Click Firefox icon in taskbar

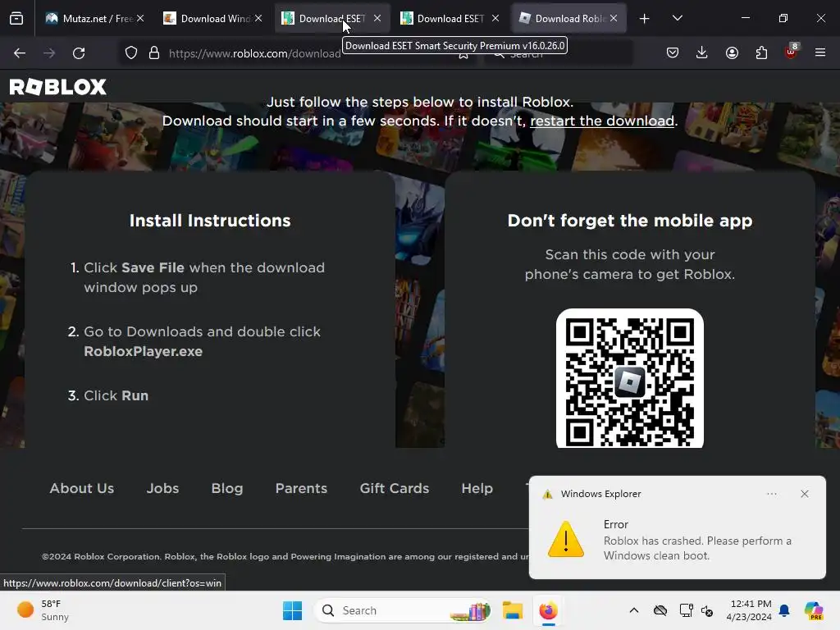(548, 610)
